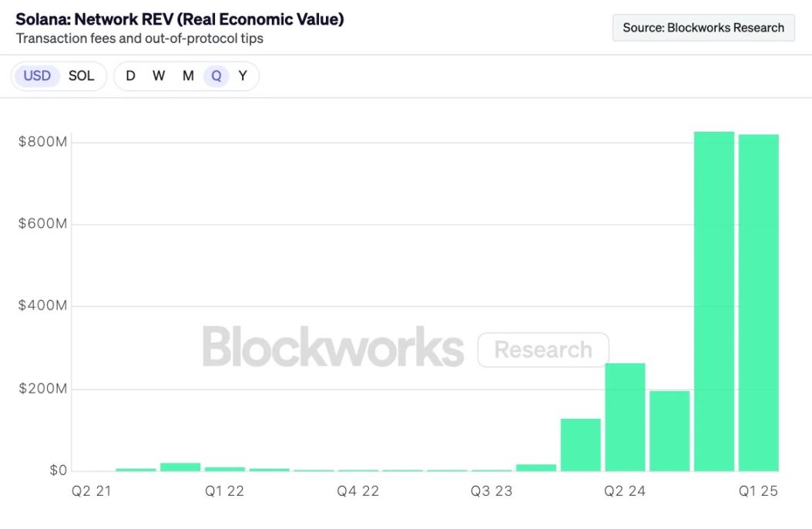Viewport: 812px width, 529px height.
Task: Select the W weekly interval
Action: click(x=159, y=75)
